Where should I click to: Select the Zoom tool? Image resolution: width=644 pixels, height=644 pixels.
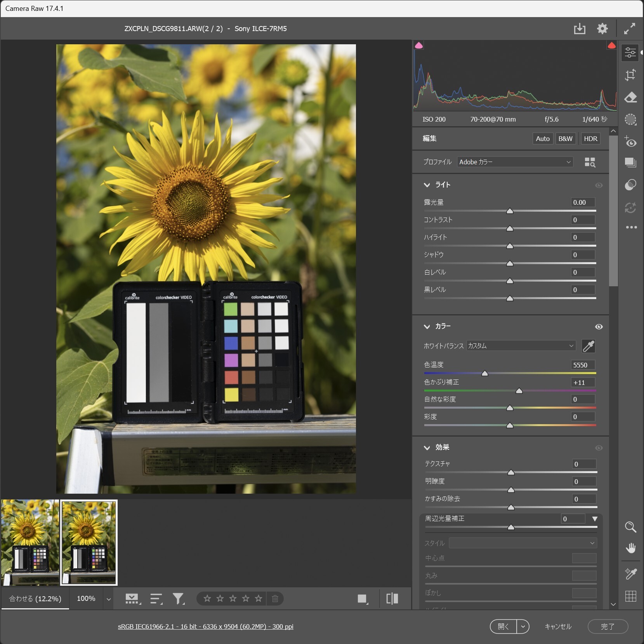coord(630,527)
